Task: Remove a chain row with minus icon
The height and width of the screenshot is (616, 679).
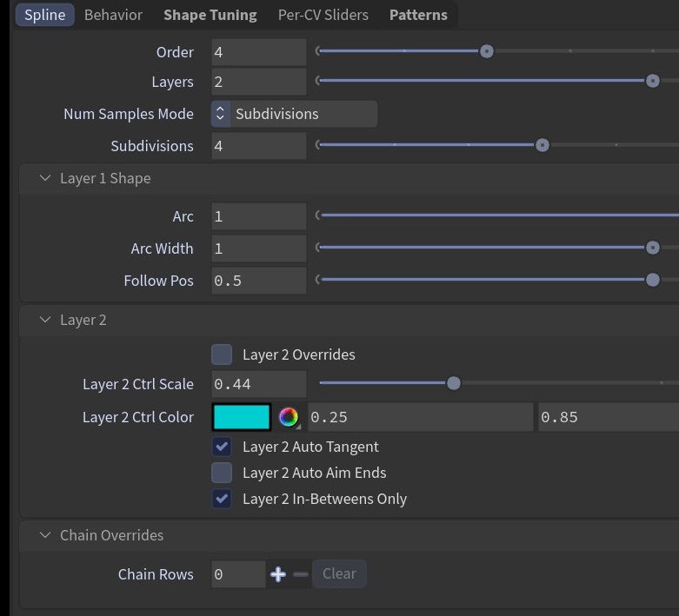Action: click(301, 574)
